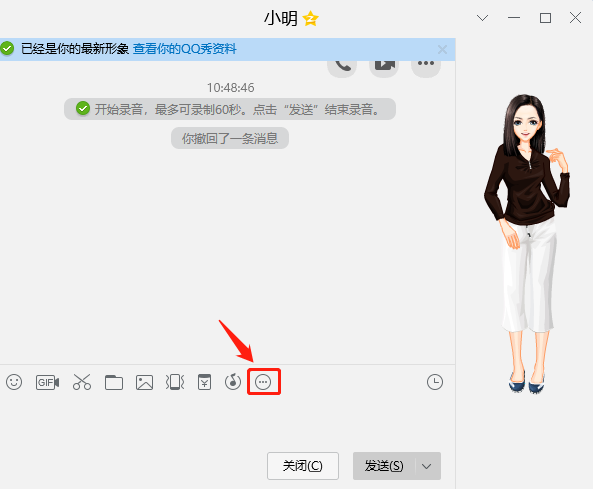This screenshot has height=489, width=593.
Task: Start a voice call
Action: click(342, 65)
